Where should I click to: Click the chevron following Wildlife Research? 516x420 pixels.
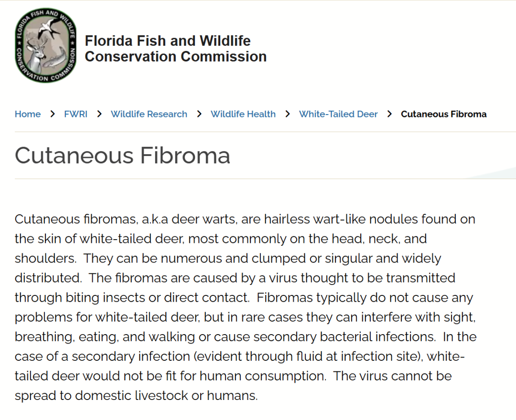(199, 114)
